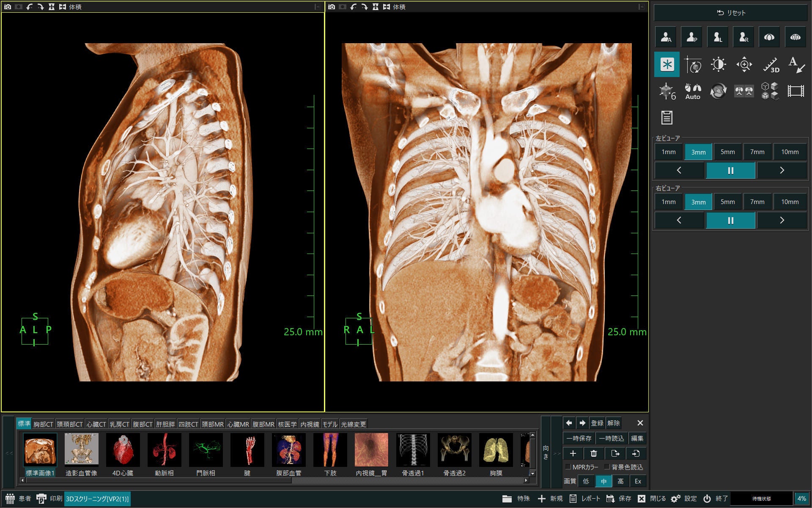Click camera snapshot icon in left viewer
Image resolution: width=812 pixels, height=508 pixels.
pos(8,7)
